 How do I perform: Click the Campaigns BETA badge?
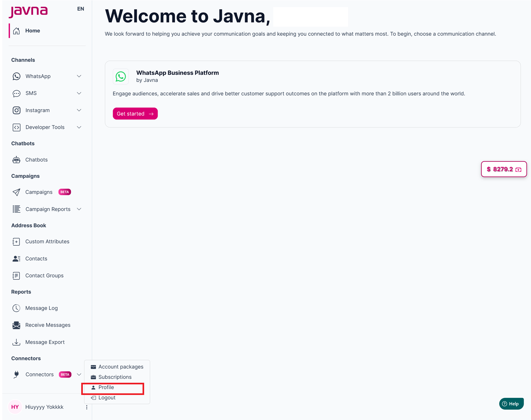pos(65,192)
